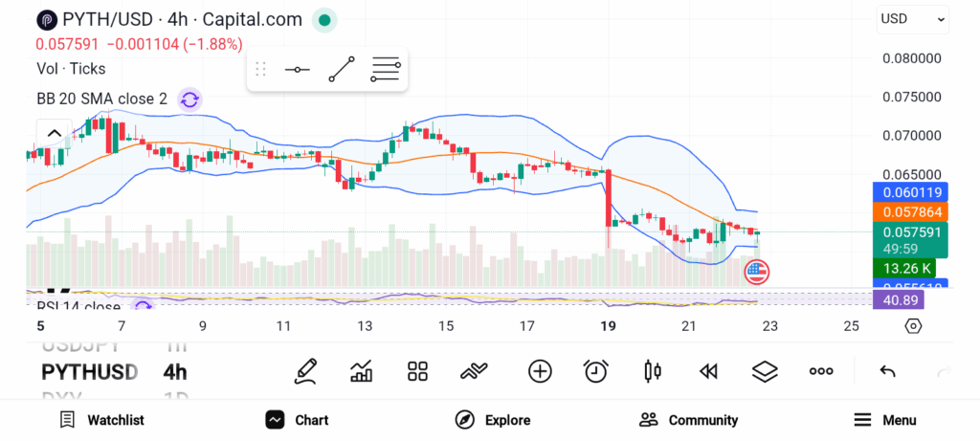Change chart type via candlestick icon

(x=653, y=371)
